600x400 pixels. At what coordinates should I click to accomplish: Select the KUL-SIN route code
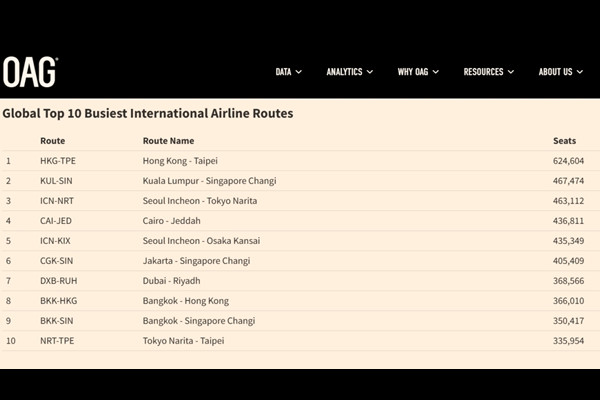(56, 181)
